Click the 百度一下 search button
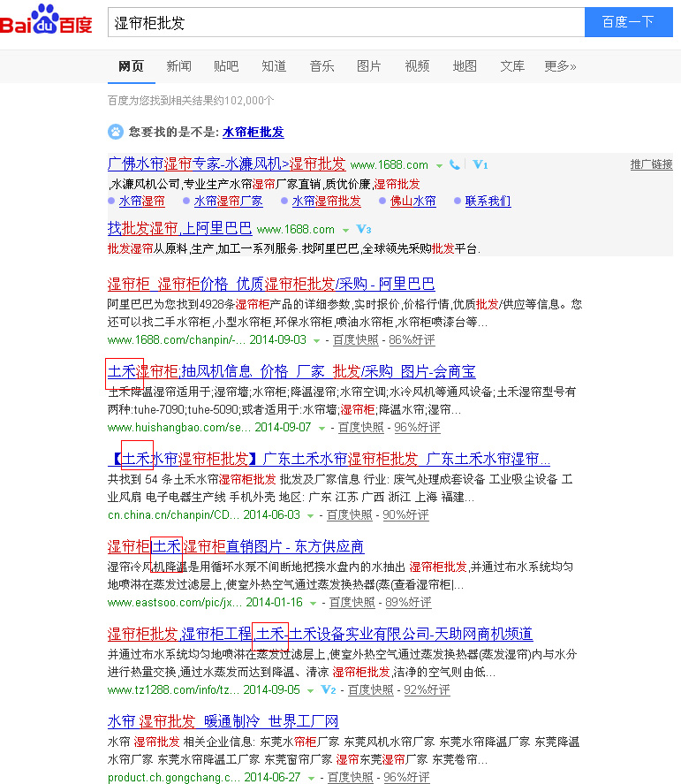The width and height of the screenshot is (681, 784). pyautogui.click(x=629, y=22)
